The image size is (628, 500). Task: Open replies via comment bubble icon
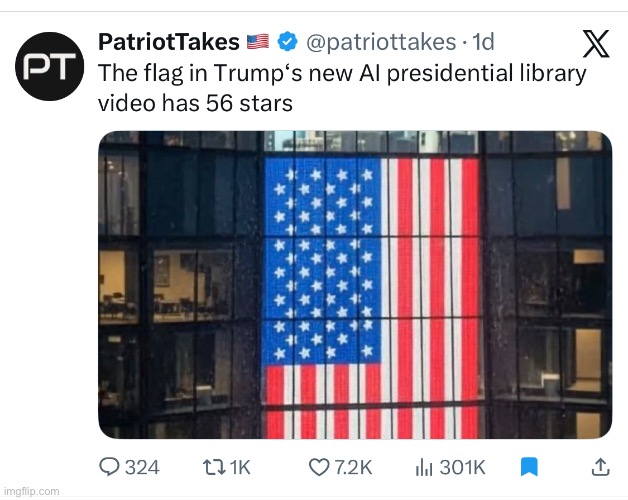[x=109, y=467]
